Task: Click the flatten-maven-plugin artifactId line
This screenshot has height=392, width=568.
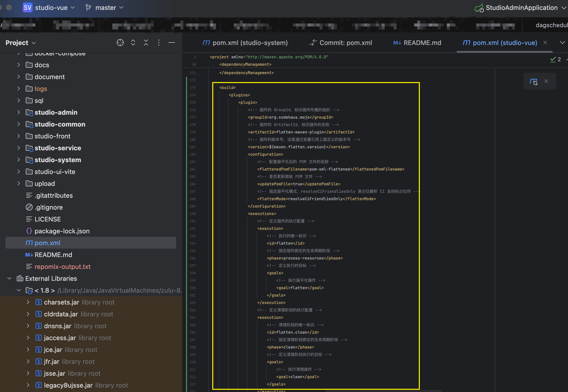Action: pyautogui.click(x=301, y=132)
